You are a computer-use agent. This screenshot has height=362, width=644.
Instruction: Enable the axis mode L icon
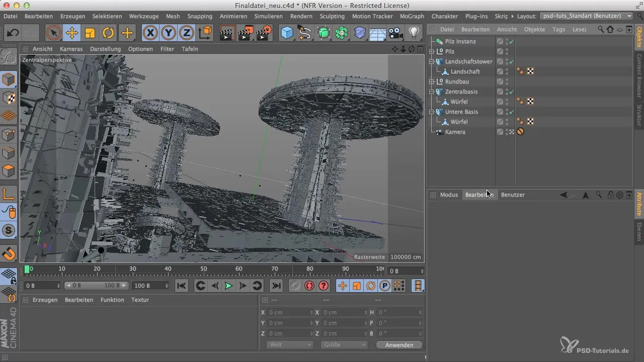(9, 194)
